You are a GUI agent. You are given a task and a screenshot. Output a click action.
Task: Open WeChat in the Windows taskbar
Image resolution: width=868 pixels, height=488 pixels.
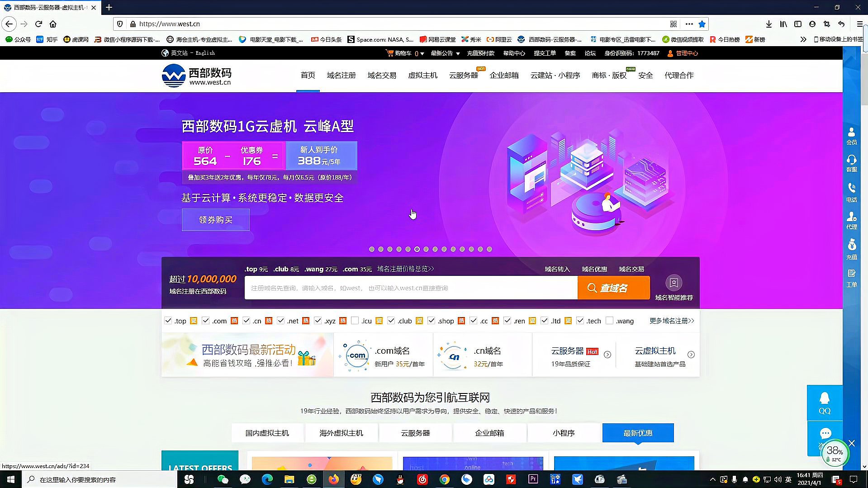pos(223,479)
